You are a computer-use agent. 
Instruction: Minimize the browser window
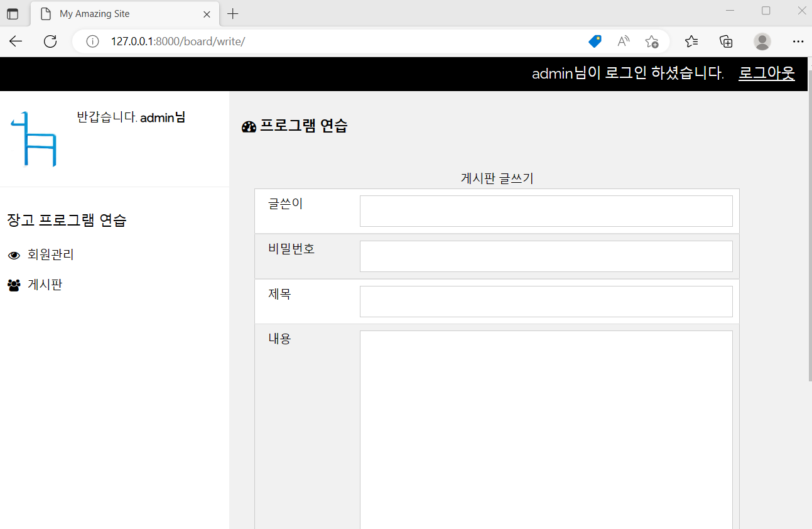[730, 10]
